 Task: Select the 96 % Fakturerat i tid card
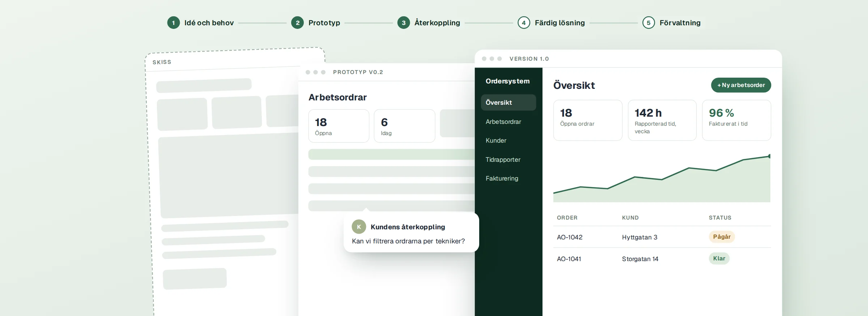coord(736,120)
